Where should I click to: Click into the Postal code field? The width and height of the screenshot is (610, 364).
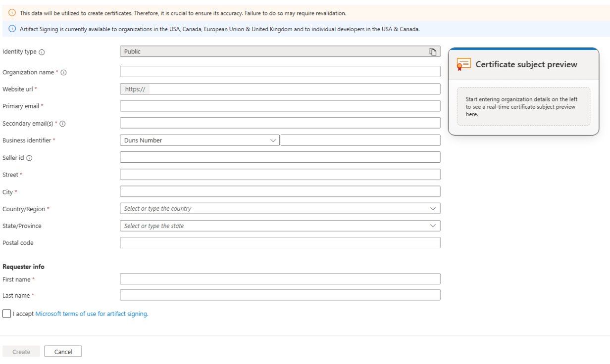coord(280,242)
